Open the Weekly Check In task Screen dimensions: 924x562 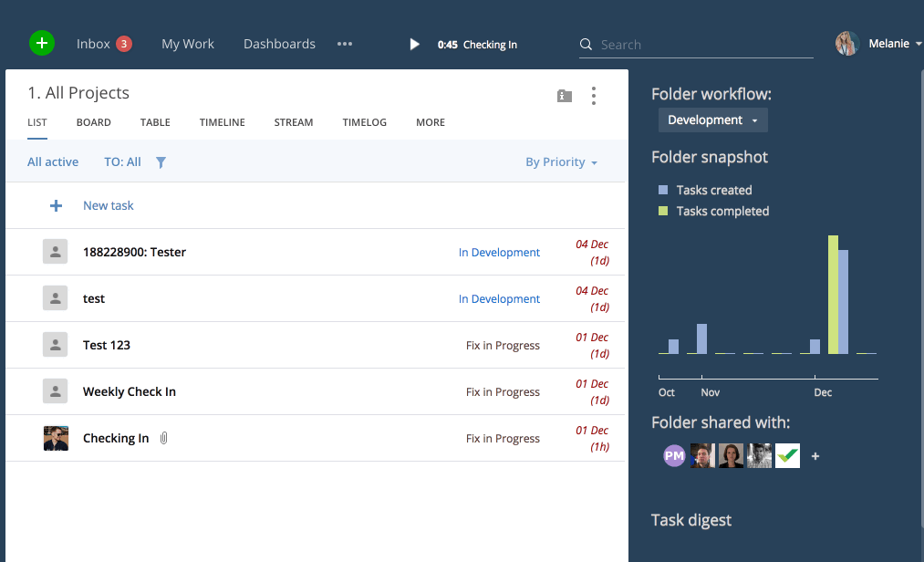[x=130, y=391]
